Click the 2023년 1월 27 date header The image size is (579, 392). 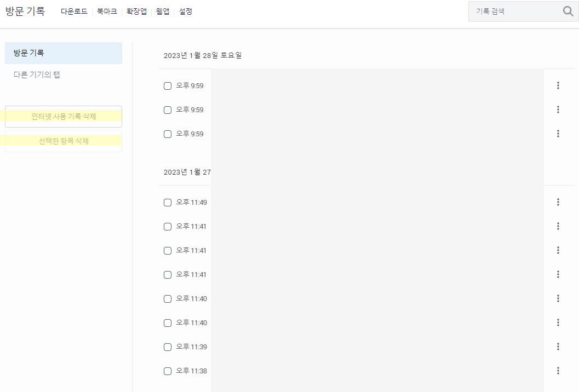tap(187, 172)
